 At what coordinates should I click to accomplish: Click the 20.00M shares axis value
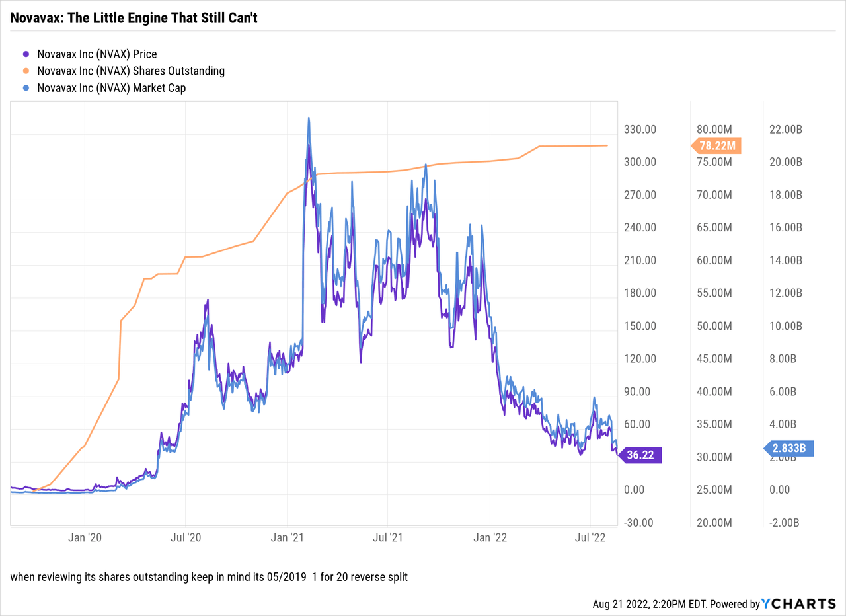coord(716,523)
